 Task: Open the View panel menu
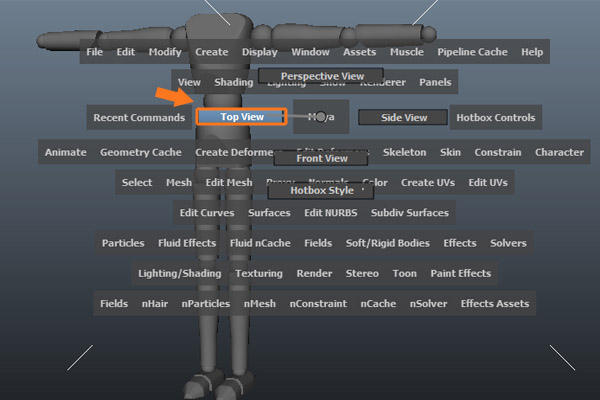tap(189, 82)
